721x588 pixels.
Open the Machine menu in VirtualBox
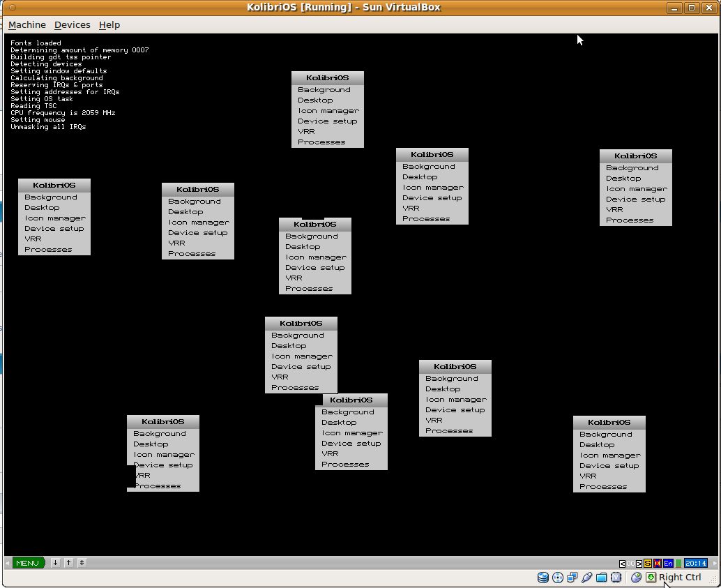point(27,24)
